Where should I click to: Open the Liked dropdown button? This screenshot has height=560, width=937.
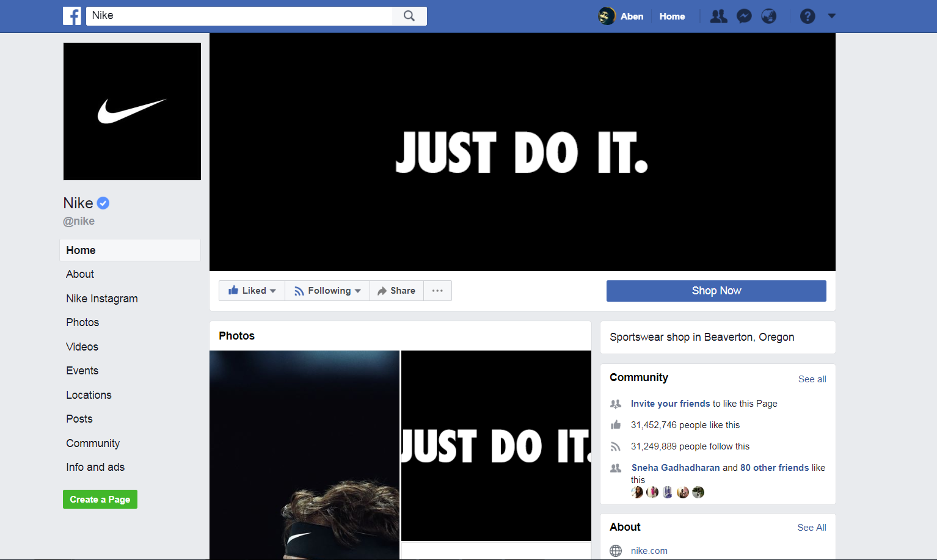(x=252, y=291)
